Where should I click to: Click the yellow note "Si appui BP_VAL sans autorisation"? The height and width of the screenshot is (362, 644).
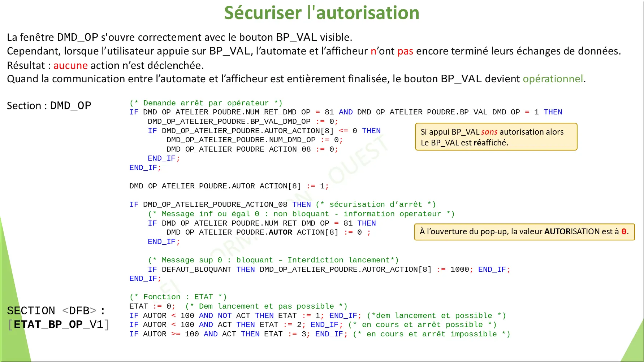(x=496, y=137)
